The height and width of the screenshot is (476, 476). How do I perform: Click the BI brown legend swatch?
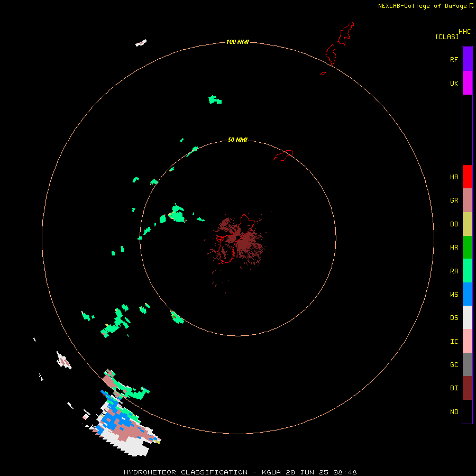467,388
